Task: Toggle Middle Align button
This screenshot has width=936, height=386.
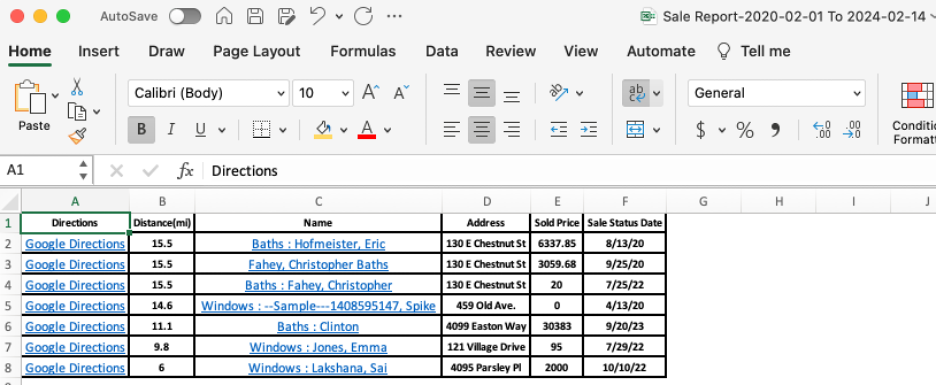Action: point(482,93)
